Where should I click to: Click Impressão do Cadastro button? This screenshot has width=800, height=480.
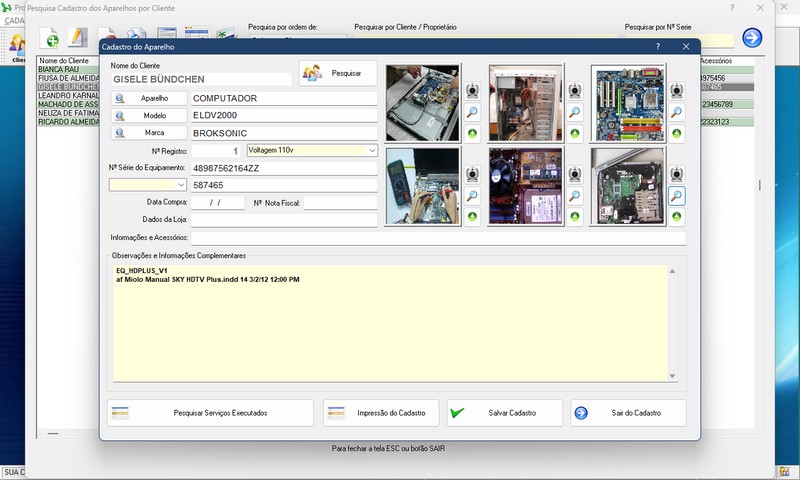[381, 413]
